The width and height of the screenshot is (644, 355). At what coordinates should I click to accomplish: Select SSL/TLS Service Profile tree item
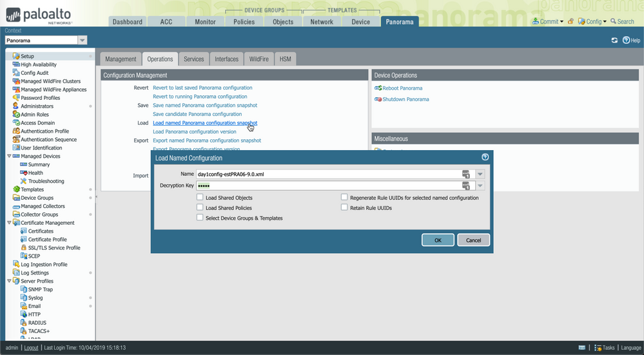pyautogui.click(x=54, y=247)
